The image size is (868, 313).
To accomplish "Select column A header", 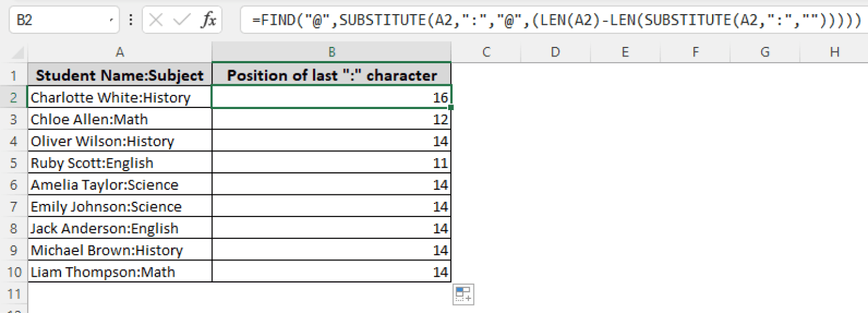I will point(120,53).
